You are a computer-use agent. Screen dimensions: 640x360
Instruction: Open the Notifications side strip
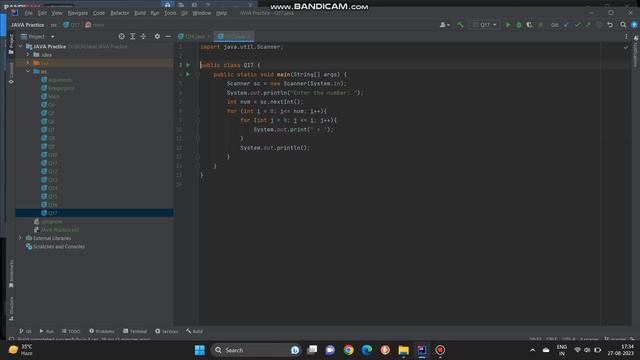click(x=636, y=51)
